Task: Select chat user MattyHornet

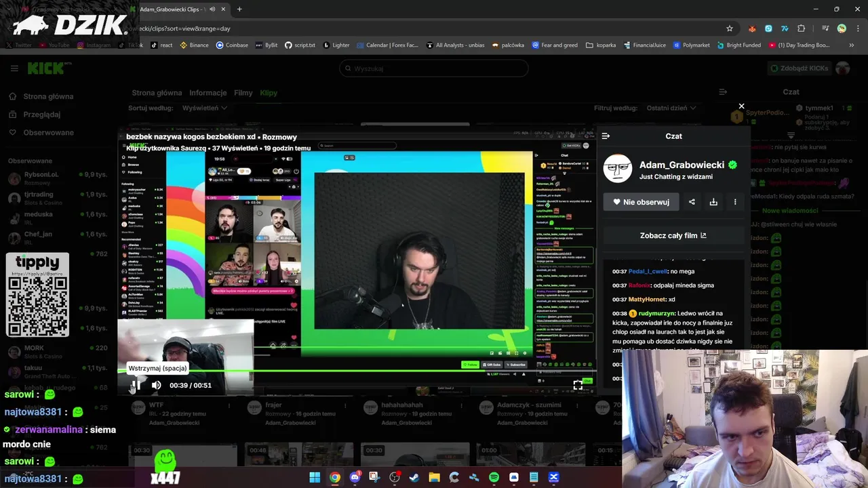Action: (647, 300)
